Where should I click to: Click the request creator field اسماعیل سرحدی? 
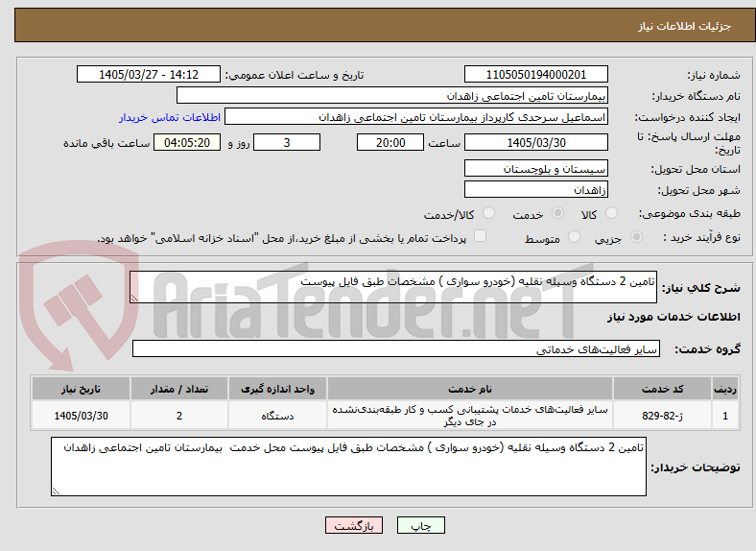click(x=416, y=117)
